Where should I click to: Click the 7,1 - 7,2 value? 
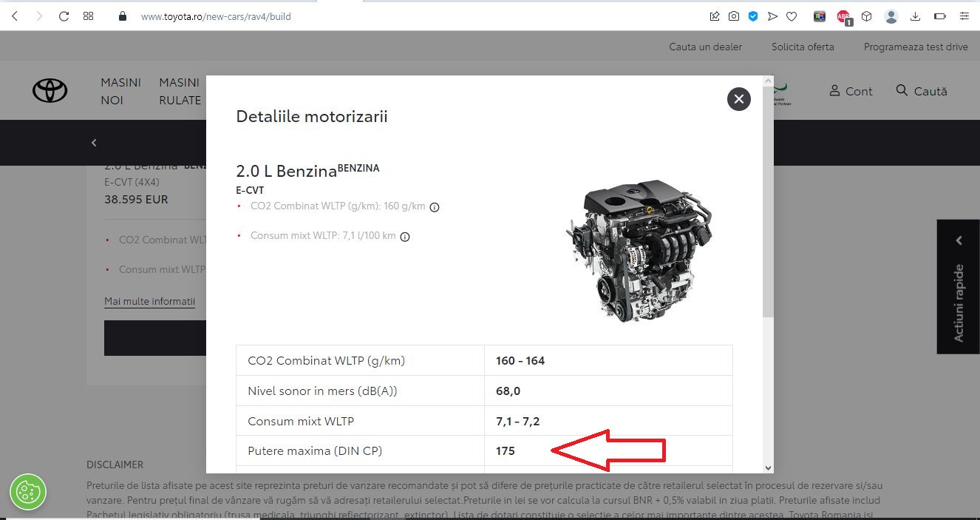point(518,422)
